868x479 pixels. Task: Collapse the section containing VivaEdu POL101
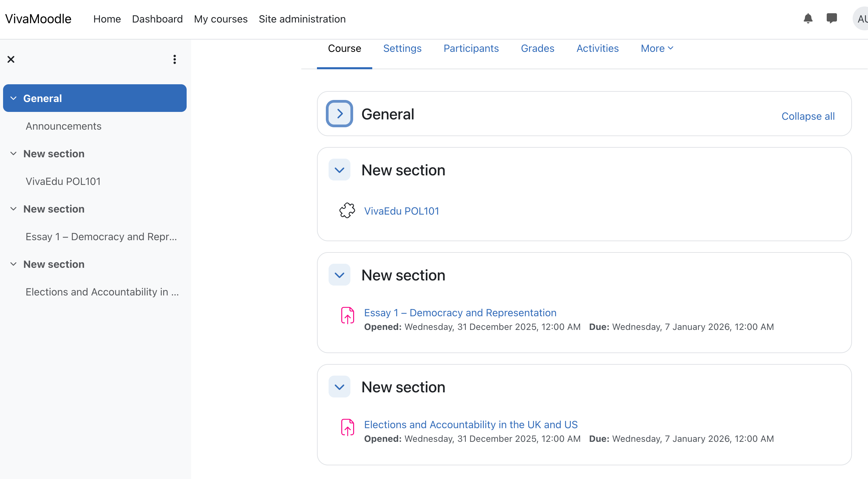[x=339, y=170]
